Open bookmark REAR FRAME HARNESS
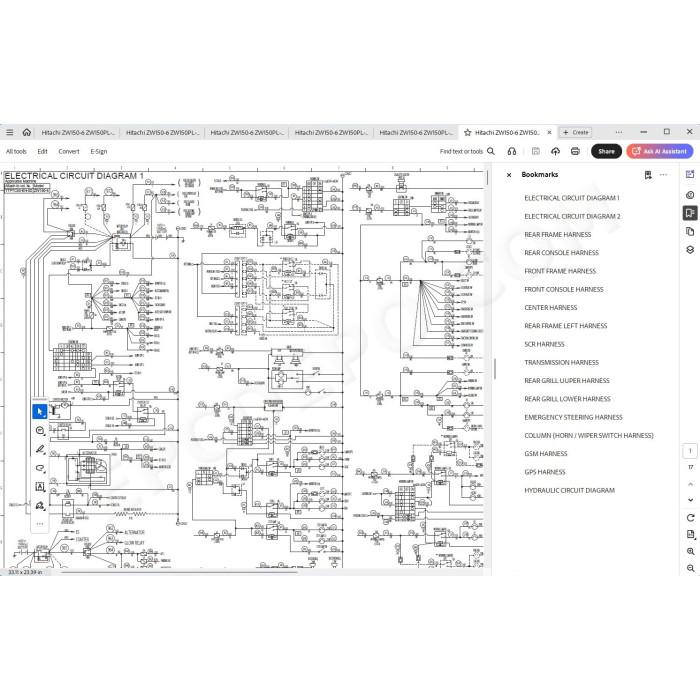 tap(558, 234)
